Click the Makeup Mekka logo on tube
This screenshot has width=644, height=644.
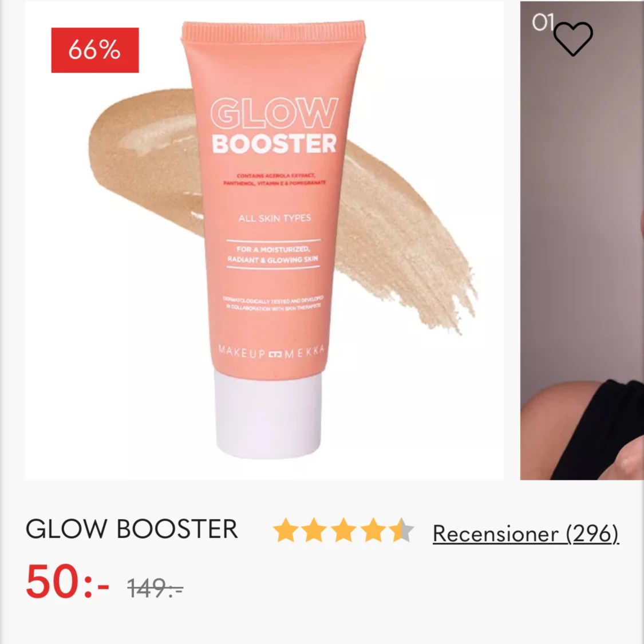click(x=271, y=352)
